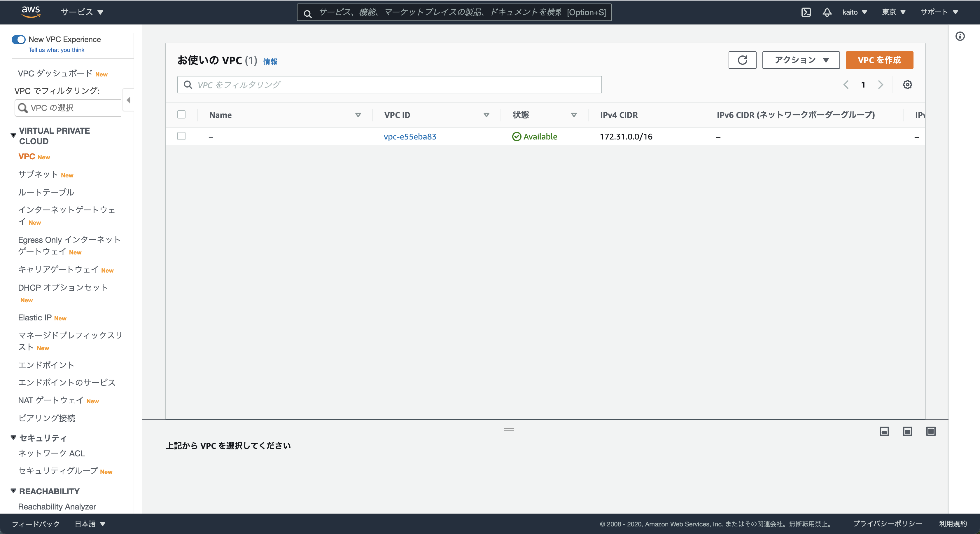Open サブネット in the sidebar
The height and width of the screenshot is (534, 980).
click(x=38, y=174)
